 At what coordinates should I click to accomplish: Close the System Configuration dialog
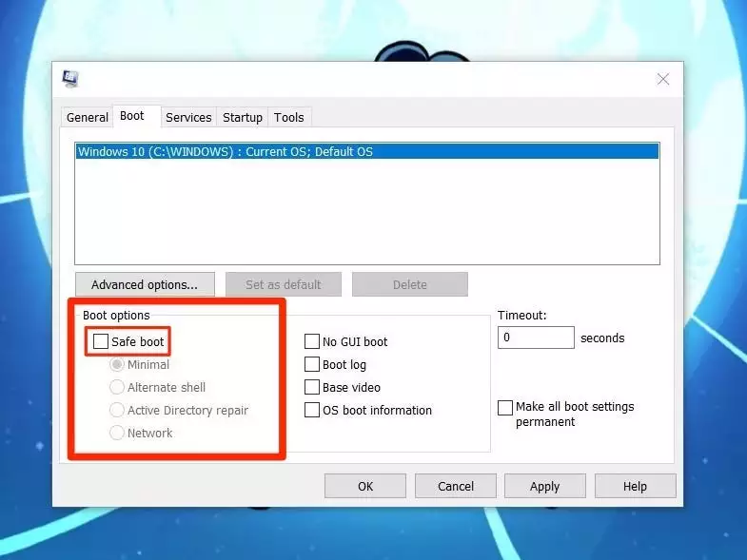click(663, 79)
